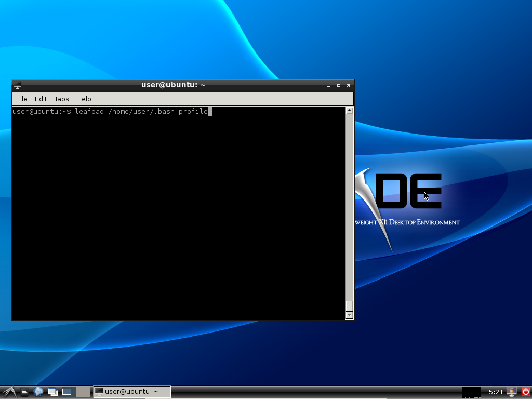Click the scrollbar up arrow
Screen dimensions: 532x399
click(x=349, y=110)
